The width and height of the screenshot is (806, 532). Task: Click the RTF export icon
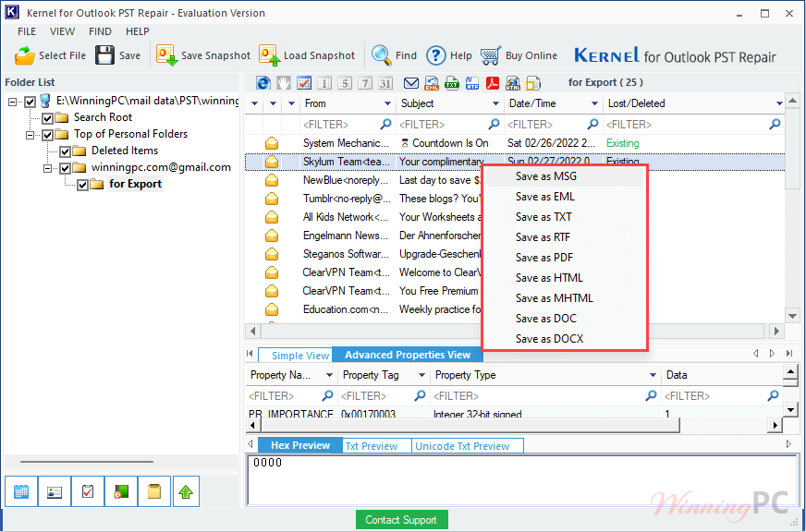(472, 83)
